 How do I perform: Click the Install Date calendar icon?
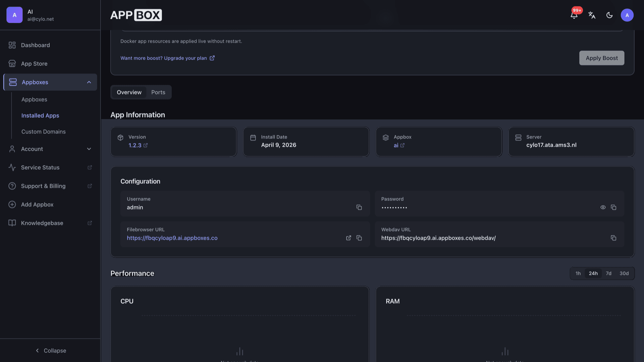[x=253, y=138]
